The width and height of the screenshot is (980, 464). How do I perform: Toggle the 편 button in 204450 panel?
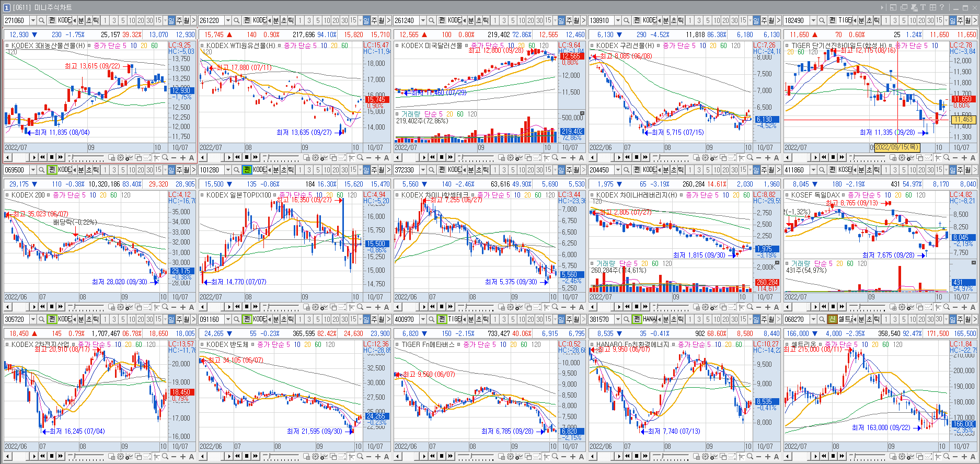pyautogui.click(x=637, y=170)
